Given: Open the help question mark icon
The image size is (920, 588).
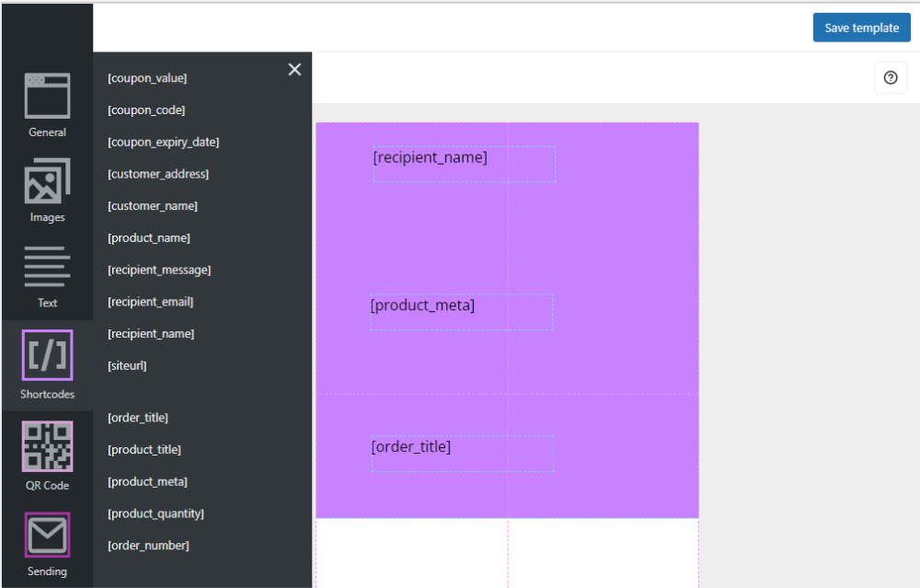Looking at the screenshot, I should click(x=890, y=77).
